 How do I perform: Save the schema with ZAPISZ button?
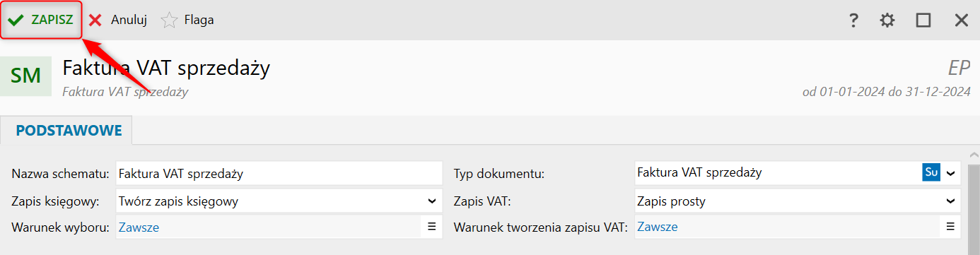coord(41,20)
